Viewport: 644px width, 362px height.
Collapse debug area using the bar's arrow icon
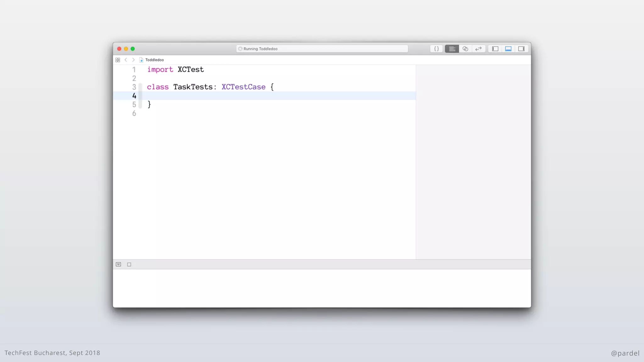pyautogui.click(x=118, y=264)
